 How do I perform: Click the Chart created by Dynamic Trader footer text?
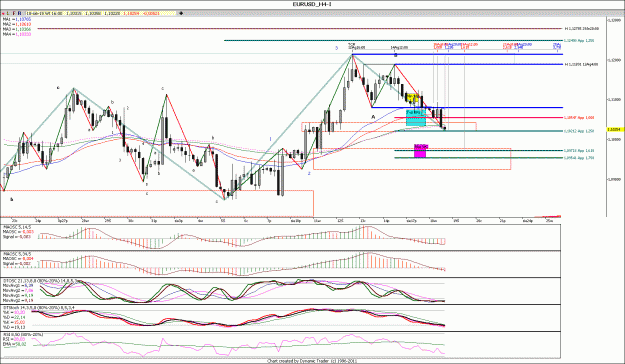pyautogui.click(x=312, y=361)
